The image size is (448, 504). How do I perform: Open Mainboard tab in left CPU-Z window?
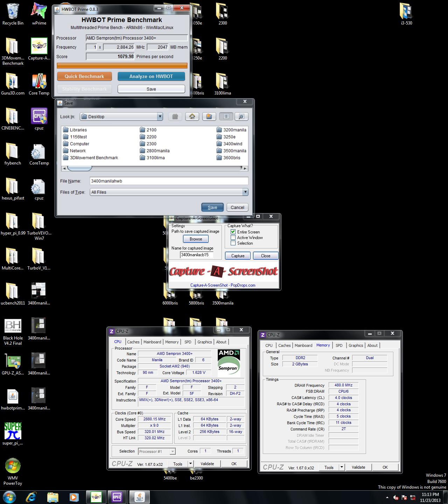(152, 342)
